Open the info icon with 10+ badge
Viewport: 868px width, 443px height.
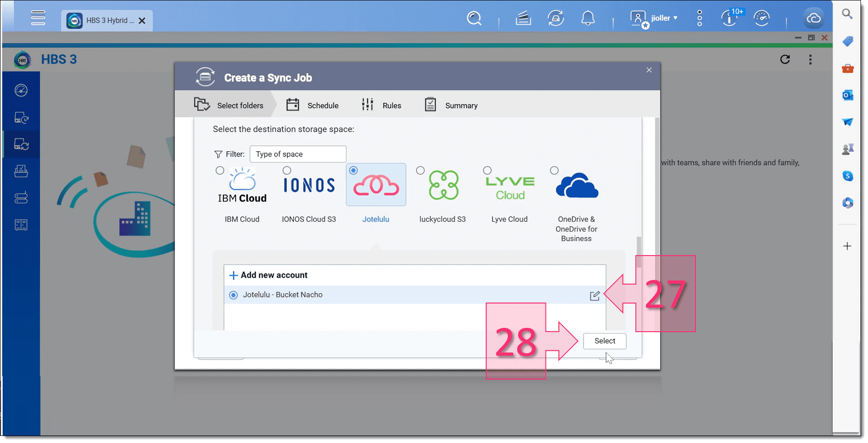pyautogui.click(x=730, y=18)
